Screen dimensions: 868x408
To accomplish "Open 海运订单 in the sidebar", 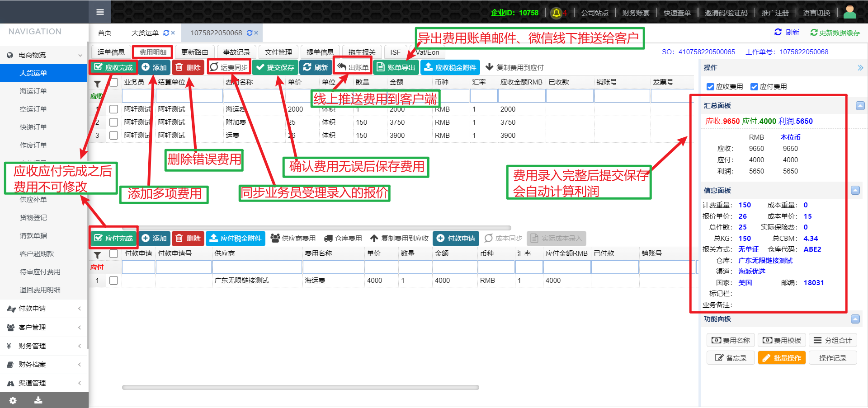I will point(33,91).
